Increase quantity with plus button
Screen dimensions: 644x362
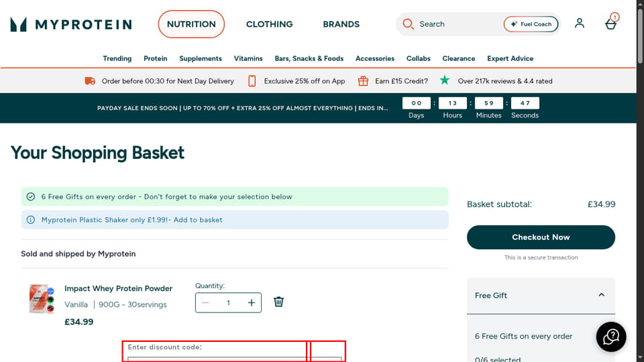pos(252,303)
